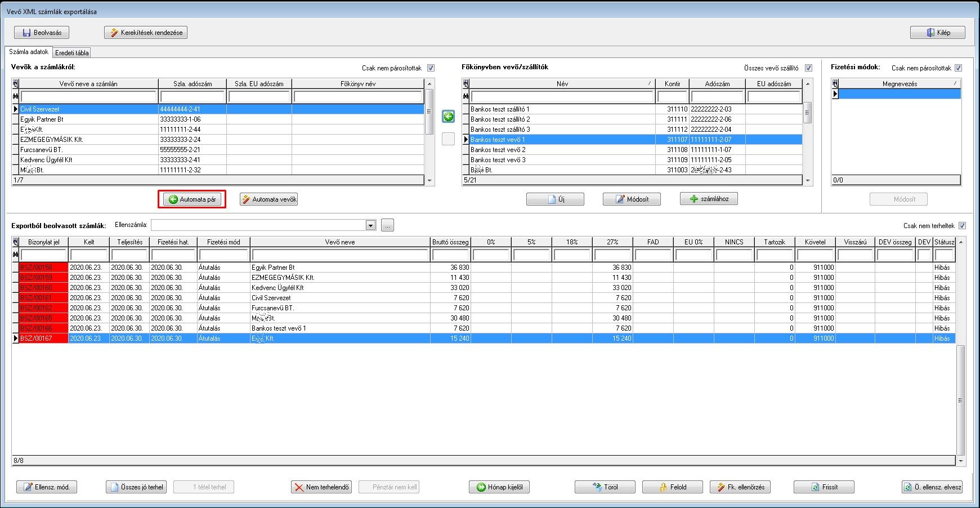Click the grid options icon in the Exportból table corner

click(x=16, y=242)
